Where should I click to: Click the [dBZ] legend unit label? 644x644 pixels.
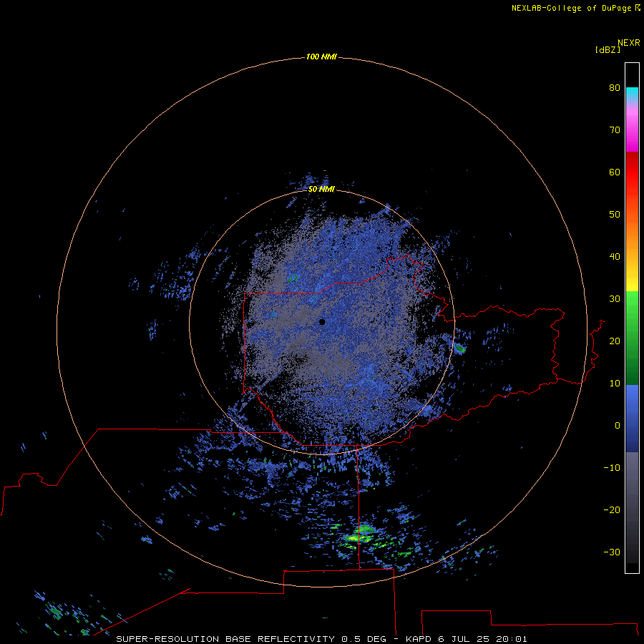pos(608,50)
